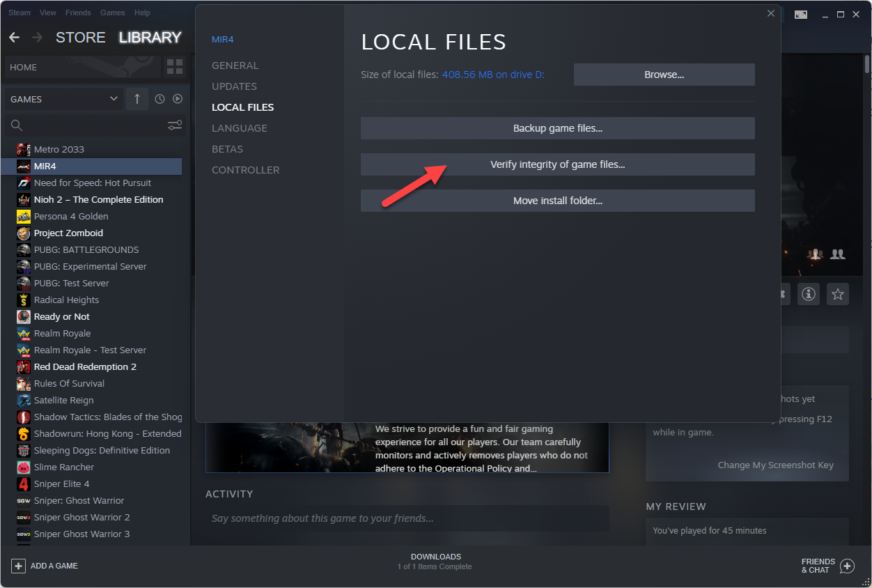The image size is (872, 588).
Task: Click the ADD A GAME label
Action: pyautogui.click(x=54, y=566)
